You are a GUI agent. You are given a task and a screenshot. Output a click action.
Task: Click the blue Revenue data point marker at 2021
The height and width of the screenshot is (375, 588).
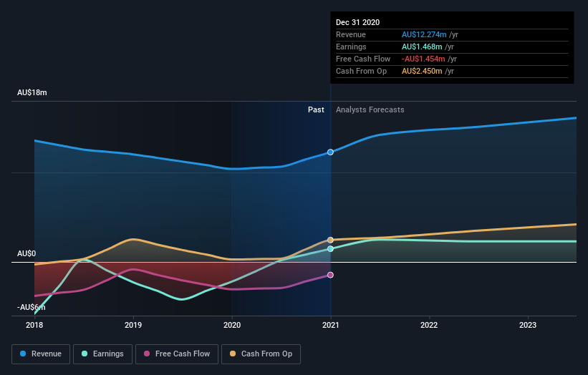coord(330,152)
